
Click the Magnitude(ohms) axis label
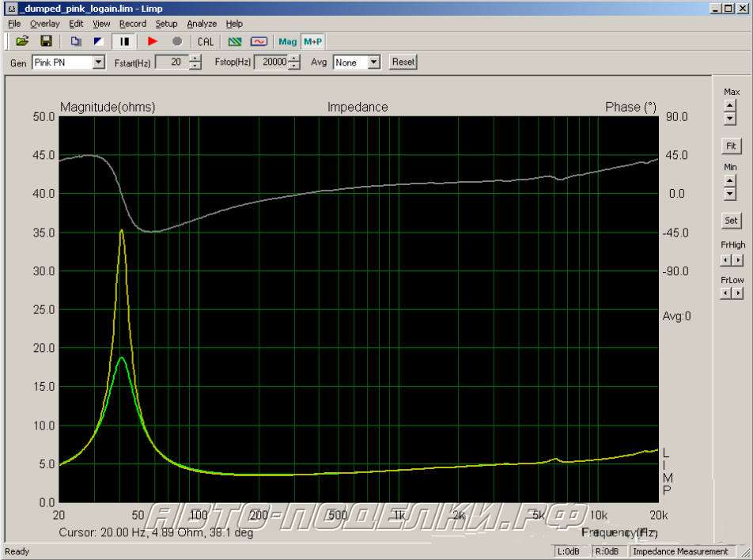108,107
